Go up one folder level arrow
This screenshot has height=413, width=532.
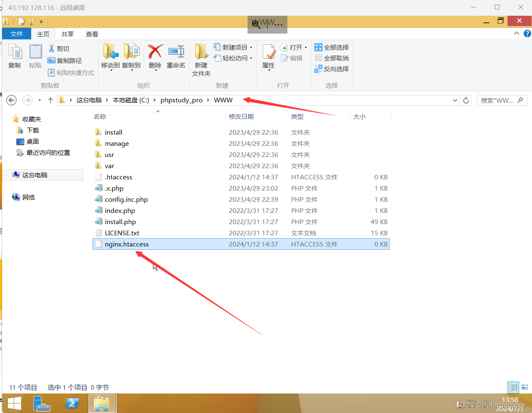[x=51, y=100]
